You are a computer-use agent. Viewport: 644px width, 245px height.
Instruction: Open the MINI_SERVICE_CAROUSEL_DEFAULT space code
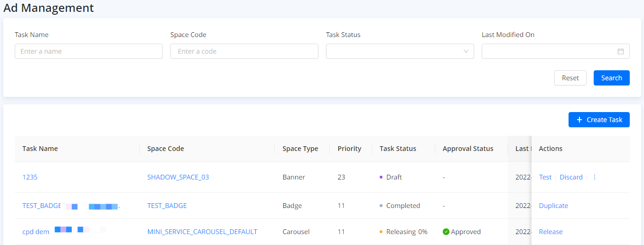coord(202,232)
